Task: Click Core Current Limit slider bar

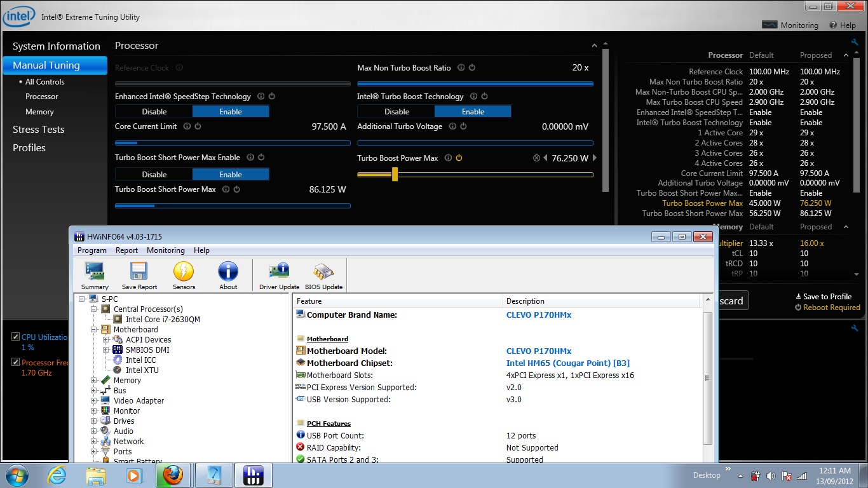Action: pyautogui.click(x=233, y=143)
